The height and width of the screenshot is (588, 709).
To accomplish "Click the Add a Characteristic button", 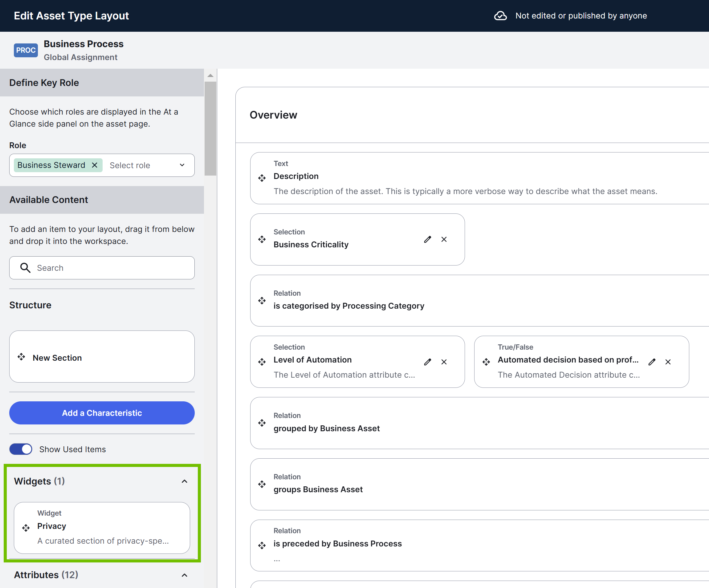I will (102, 412).
